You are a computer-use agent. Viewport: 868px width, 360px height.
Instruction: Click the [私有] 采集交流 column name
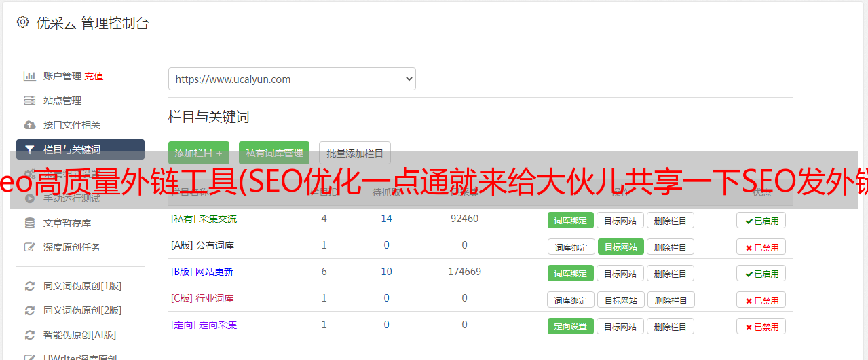[x=204, y=219]
